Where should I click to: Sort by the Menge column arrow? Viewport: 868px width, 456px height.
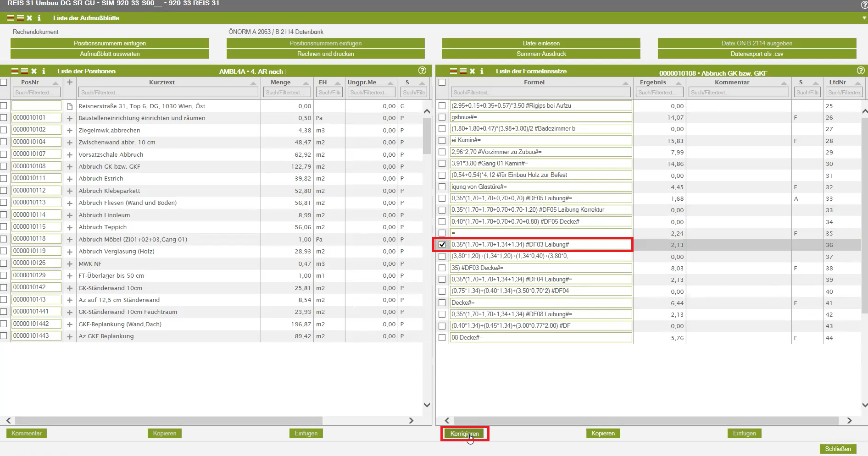306,83
